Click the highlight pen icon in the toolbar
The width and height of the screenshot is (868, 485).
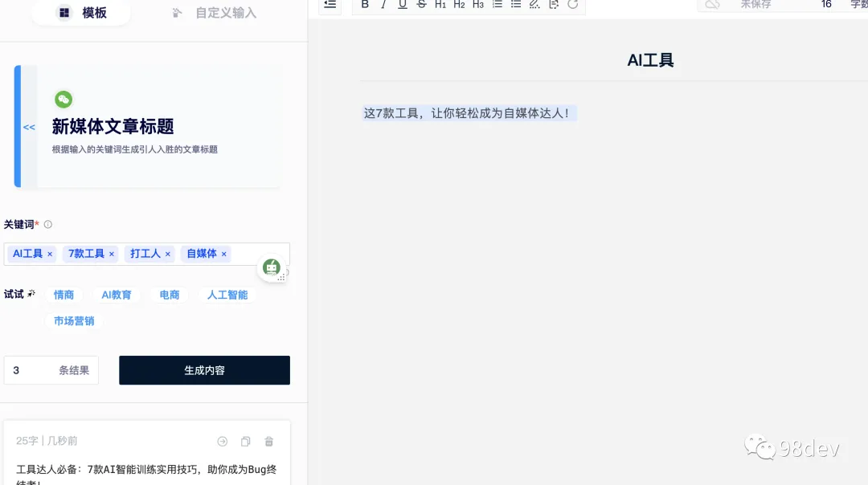point(534,5)
